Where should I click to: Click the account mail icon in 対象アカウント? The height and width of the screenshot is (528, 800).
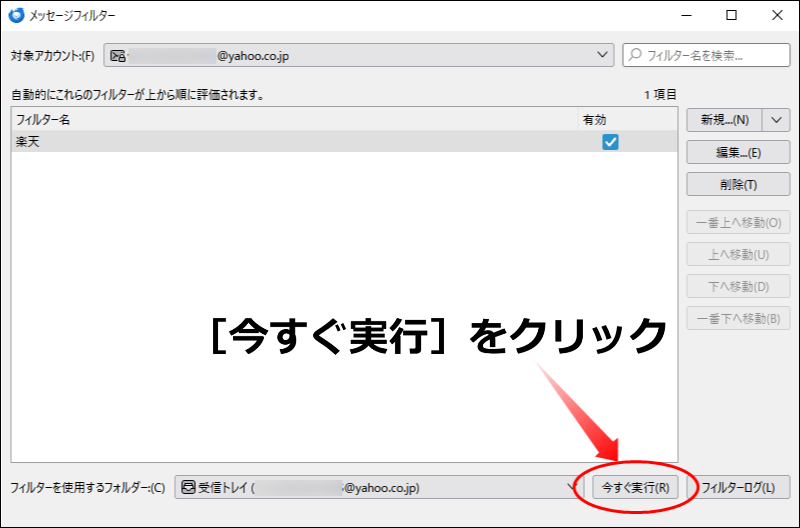[118, 56]
